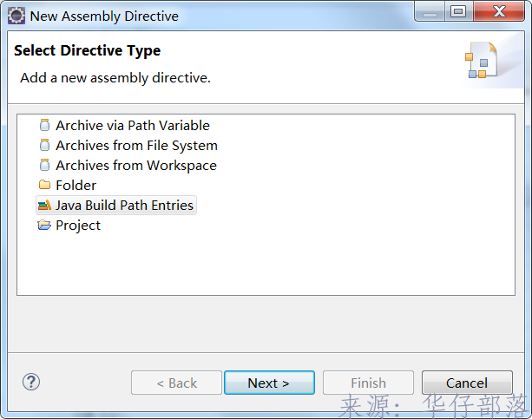
Task: Open the dialog help question mark
Action: pos(31,382)
